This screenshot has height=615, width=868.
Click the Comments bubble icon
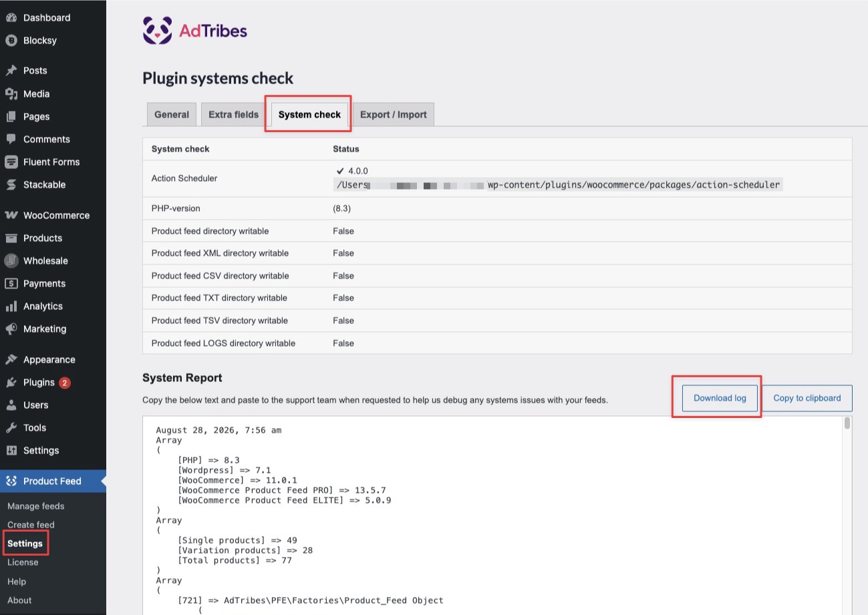11,139
